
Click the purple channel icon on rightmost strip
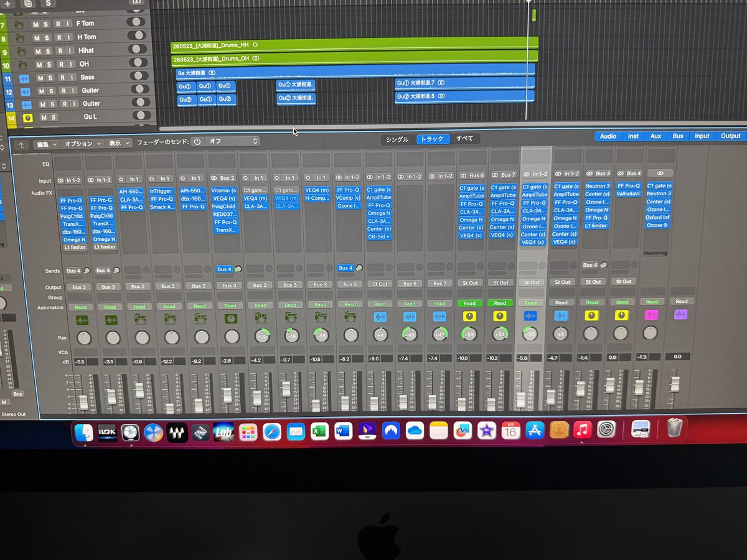[681, 315]
